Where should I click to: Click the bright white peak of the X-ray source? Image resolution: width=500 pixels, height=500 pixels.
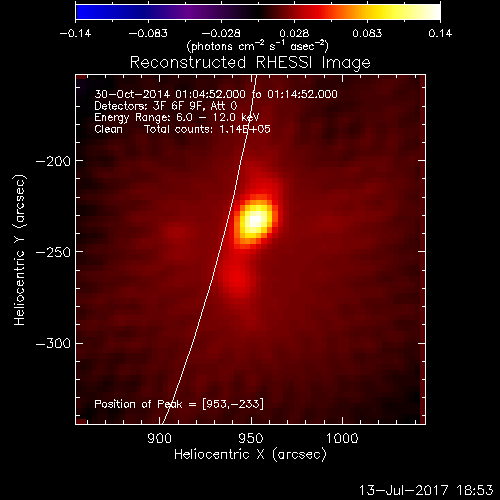255,220
